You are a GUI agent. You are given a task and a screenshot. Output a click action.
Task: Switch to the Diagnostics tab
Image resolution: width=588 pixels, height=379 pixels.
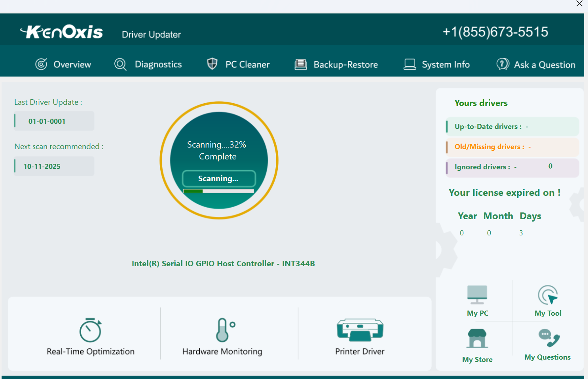148,64
